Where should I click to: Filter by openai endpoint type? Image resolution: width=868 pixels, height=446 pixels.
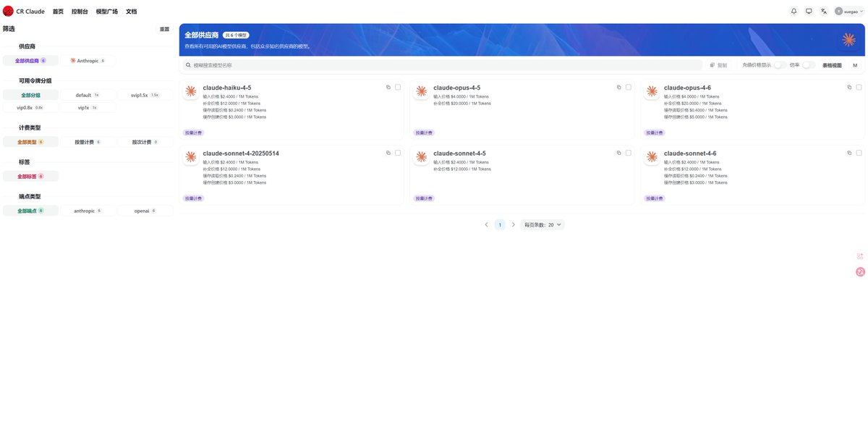click(x=145, y=211)
